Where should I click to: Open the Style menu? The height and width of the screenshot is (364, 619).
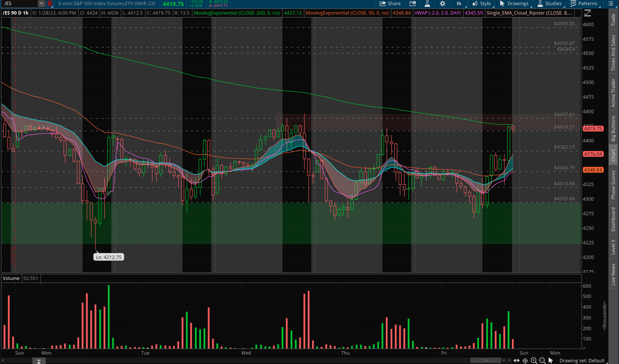click(x=482, y=4)
